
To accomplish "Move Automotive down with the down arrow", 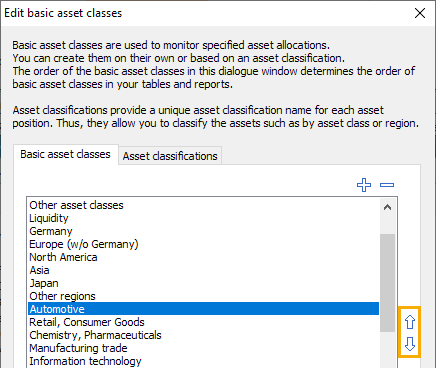I will pyautogui.click(x=410, y=344).
